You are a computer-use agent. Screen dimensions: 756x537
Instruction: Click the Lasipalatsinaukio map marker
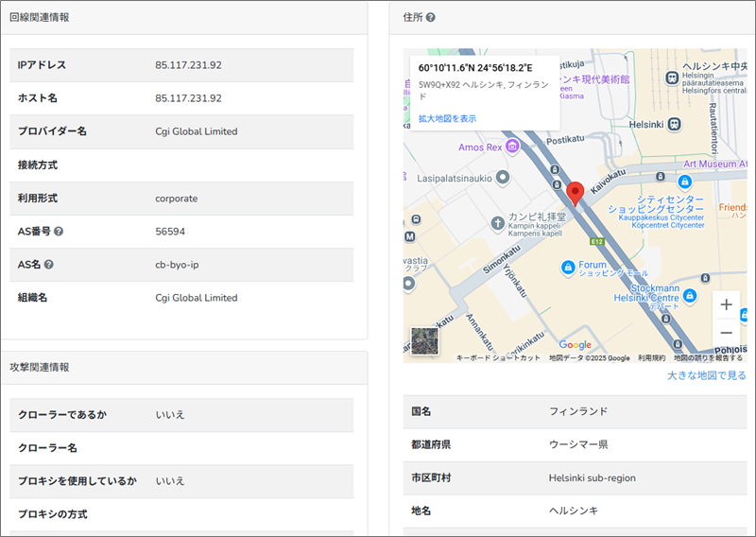click(x=503, y=177)
